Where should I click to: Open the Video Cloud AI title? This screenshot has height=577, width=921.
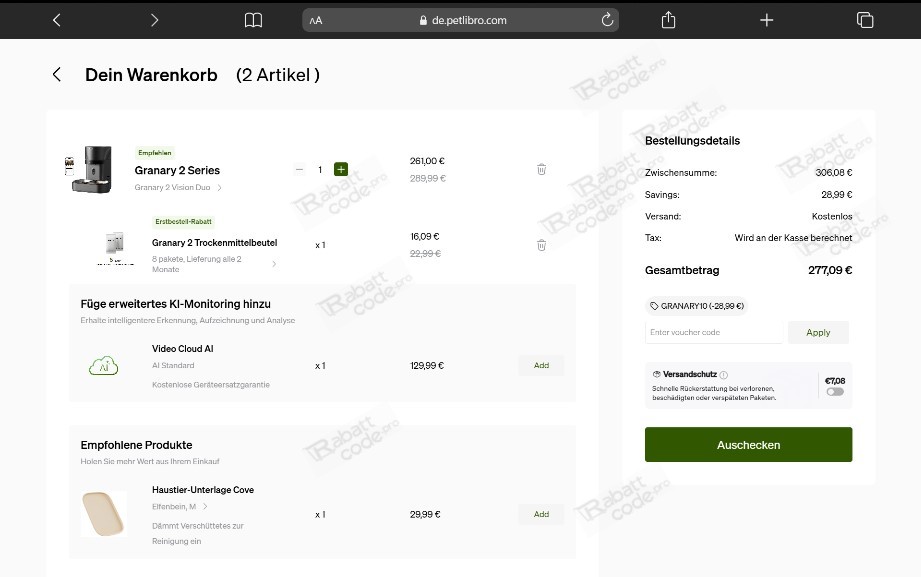coord(183,348)
